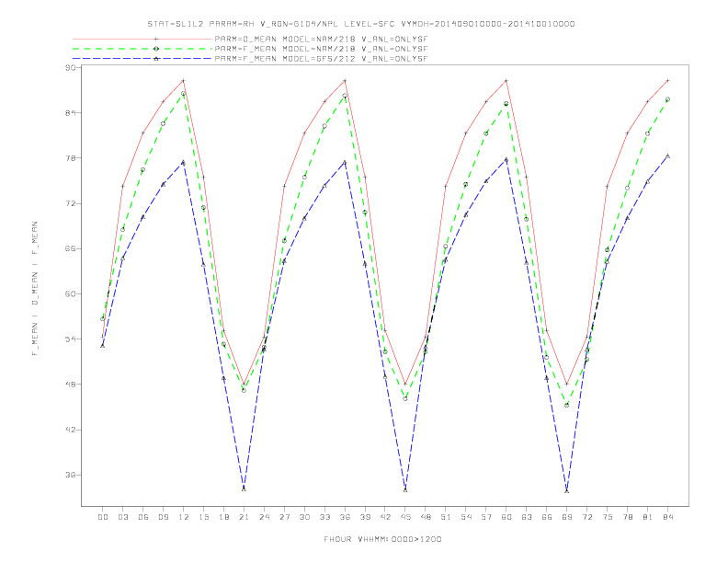Click the triangle marker on blue legend line
The height and width of the screenshot is (563, 728).
(156, 59)
